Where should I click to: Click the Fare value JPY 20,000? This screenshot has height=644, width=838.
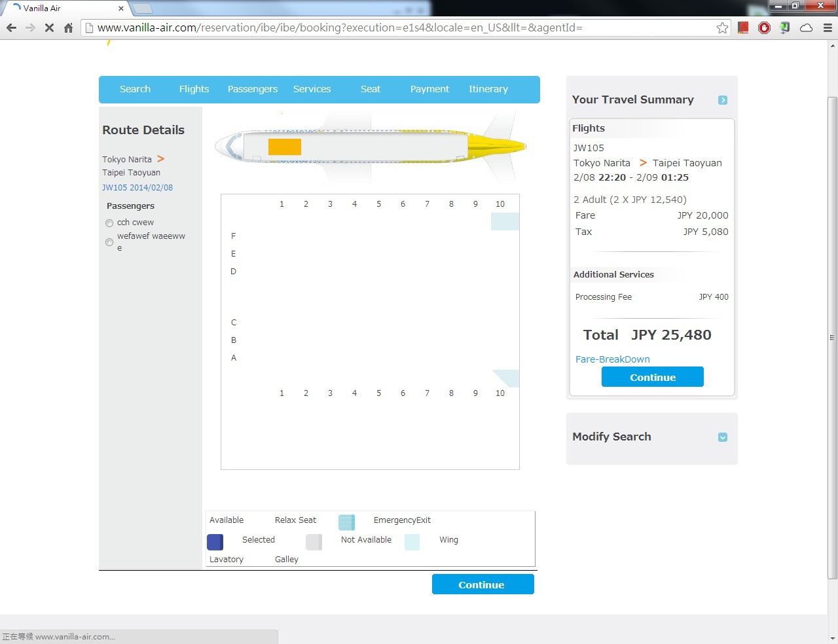(702, 215)
